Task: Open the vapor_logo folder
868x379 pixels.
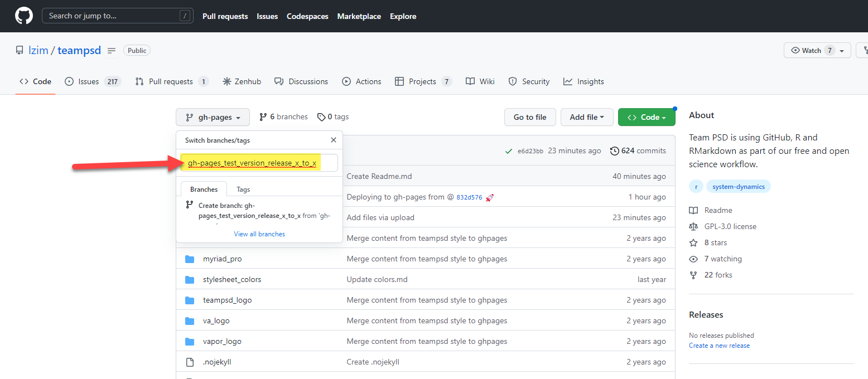Action: [x=222, y=341]
